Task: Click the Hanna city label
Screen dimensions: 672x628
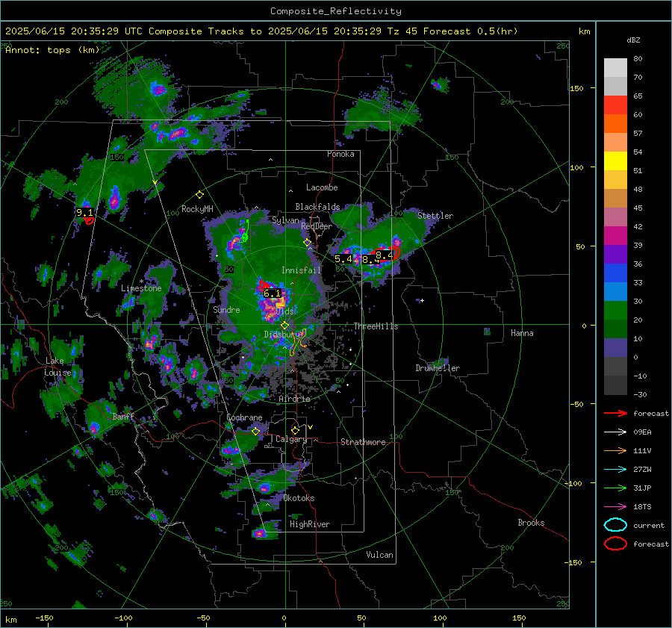Action: [522, 333]
